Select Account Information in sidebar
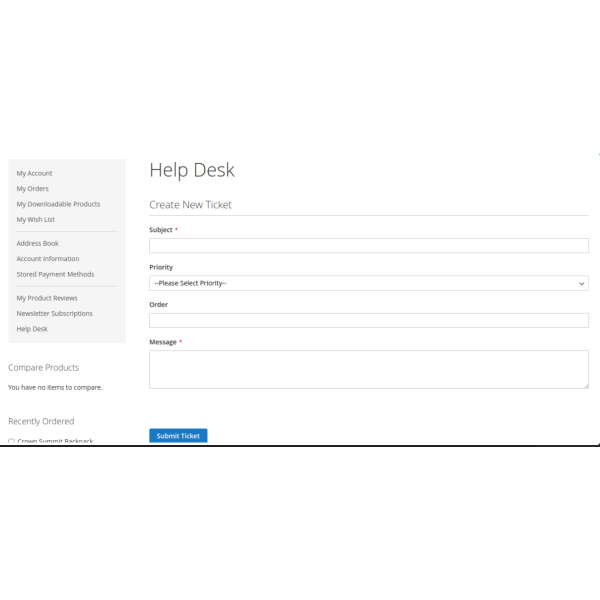The width and height of the screenshot is (600, 600). pos(47,258)
